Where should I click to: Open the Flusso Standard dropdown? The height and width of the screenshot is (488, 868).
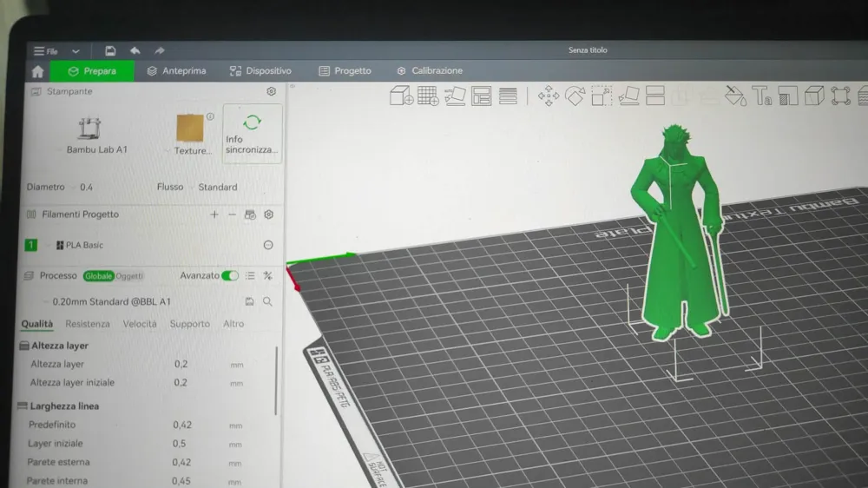[218, 188]
